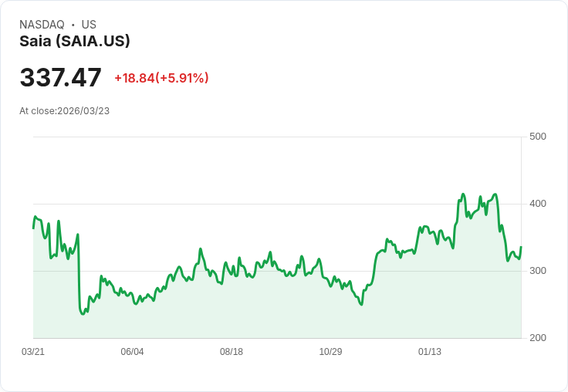This screenshot has width=568, height=392.
Task: Select the 337.47 current price
Action: pos(61,78)
